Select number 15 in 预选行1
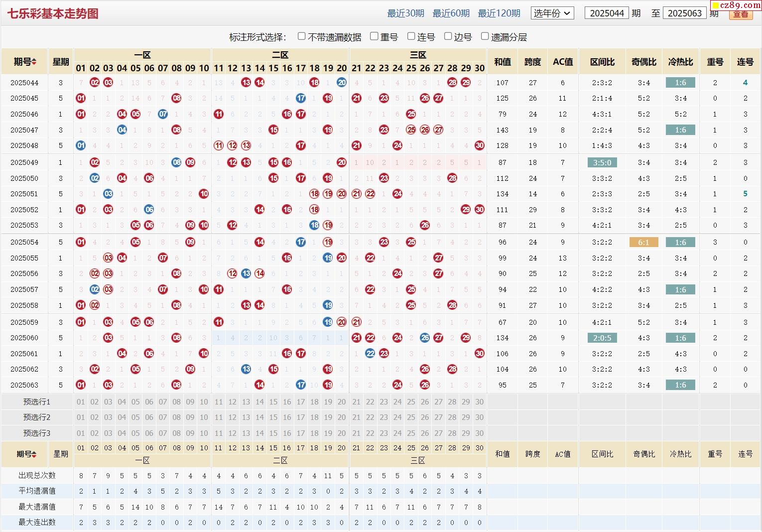 click(273, 402)
